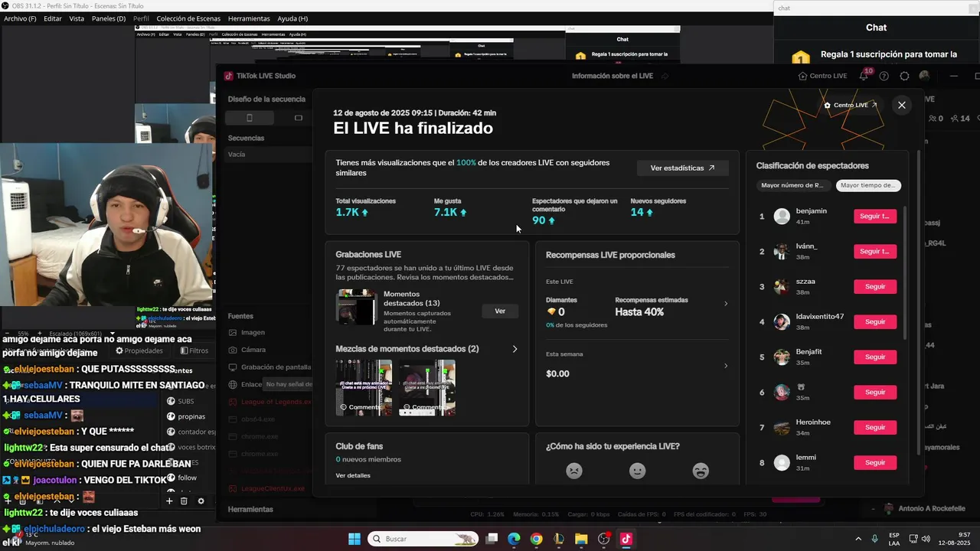Open the help question mark icon
980x551 pixels.
[x=884, y=76]
